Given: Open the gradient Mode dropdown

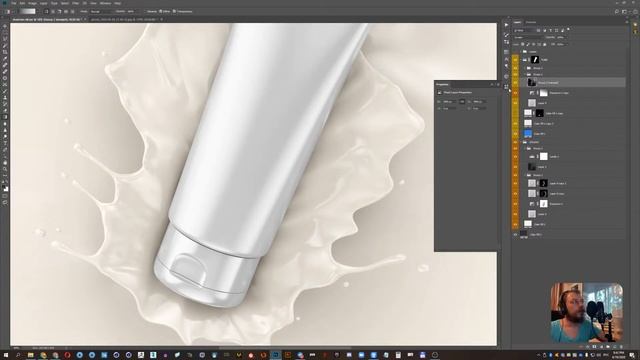Looking at the screenshot, I should click(x=101, y=11).
